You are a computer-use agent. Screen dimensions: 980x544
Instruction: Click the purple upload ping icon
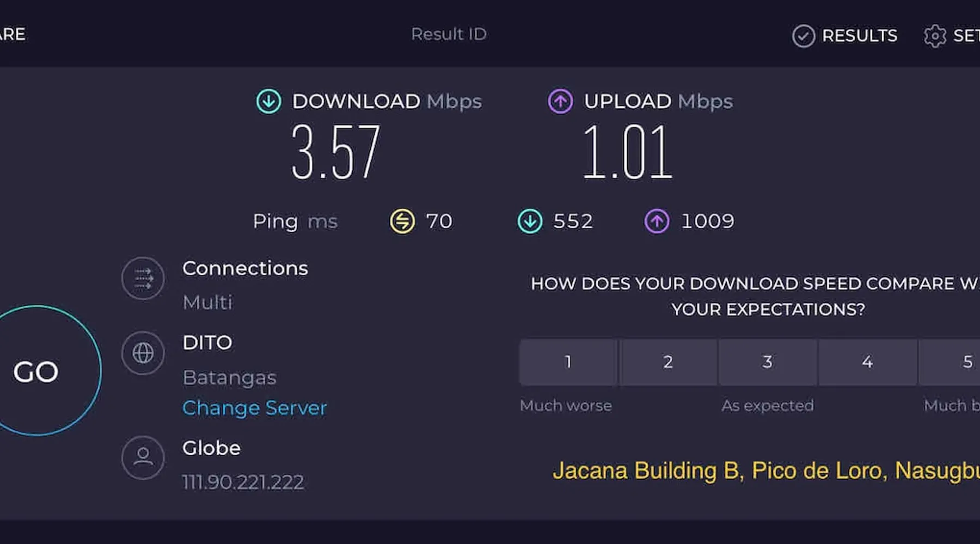tap(657, 221)
